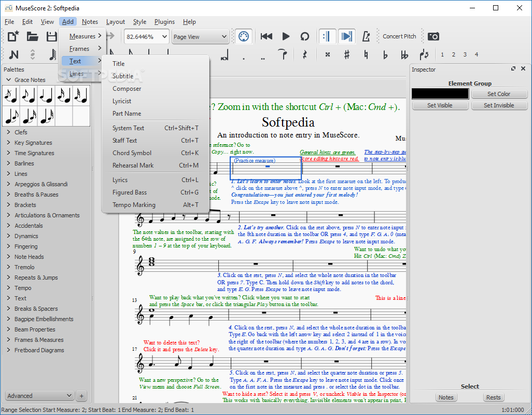Viewport: 532px width, 415px height.
Task: Switch to voice 1
Action: [x=442, y=54]
